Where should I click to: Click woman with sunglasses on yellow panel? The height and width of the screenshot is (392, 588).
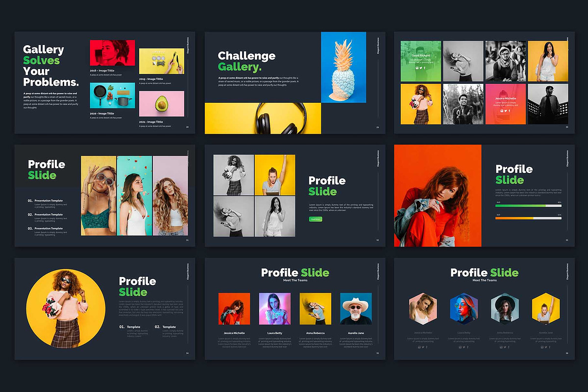tap(98, 196)
